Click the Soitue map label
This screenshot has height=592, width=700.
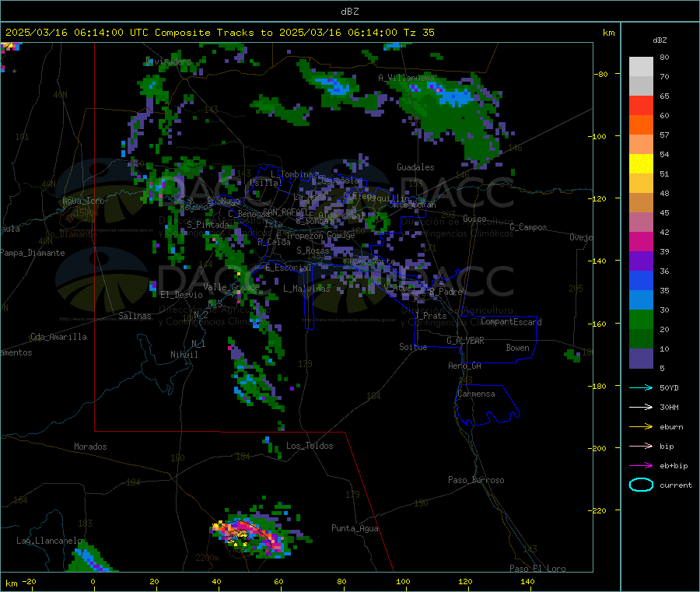point(413,347)
